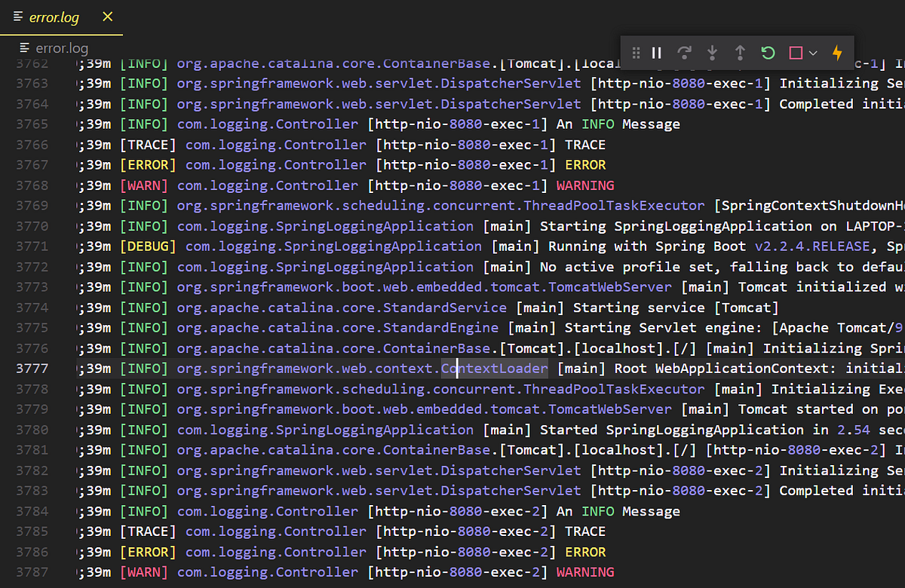The image size is (905, 588).
Task: Click the file icon in the breadcrumb
Action: click(x=24, y=47)
